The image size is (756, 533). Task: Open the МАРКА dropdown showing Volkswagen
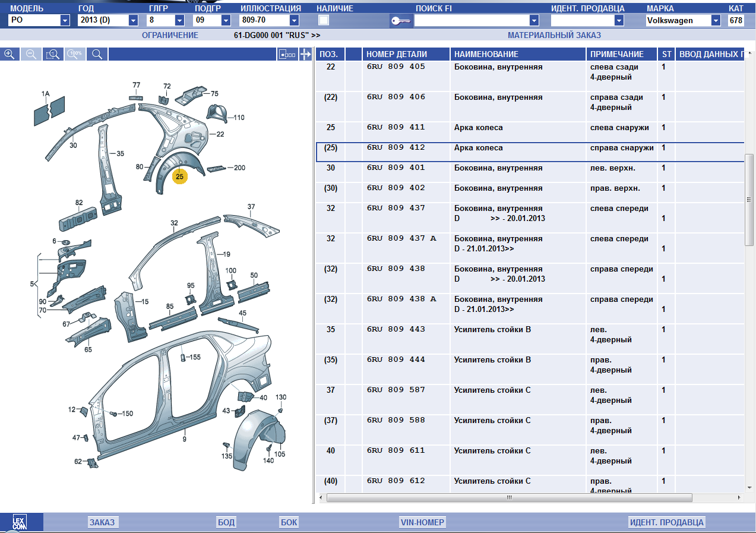click(x=716, y=20)
